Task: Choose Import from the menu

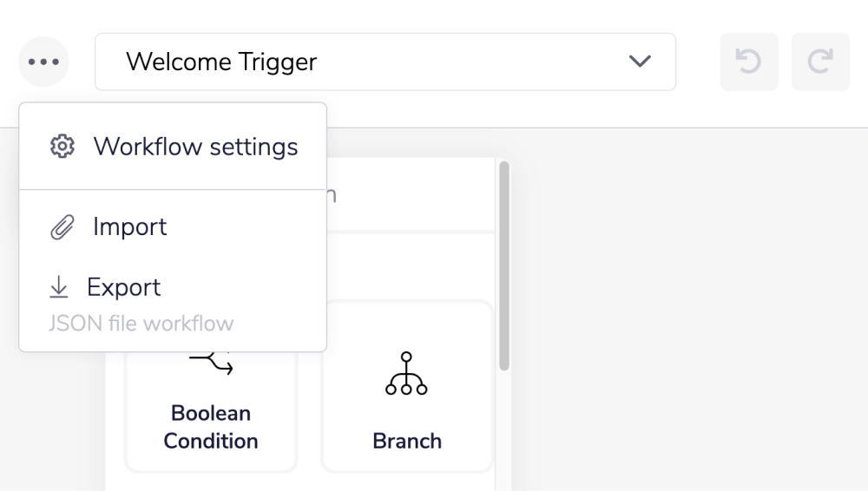Action: (130, 227)
